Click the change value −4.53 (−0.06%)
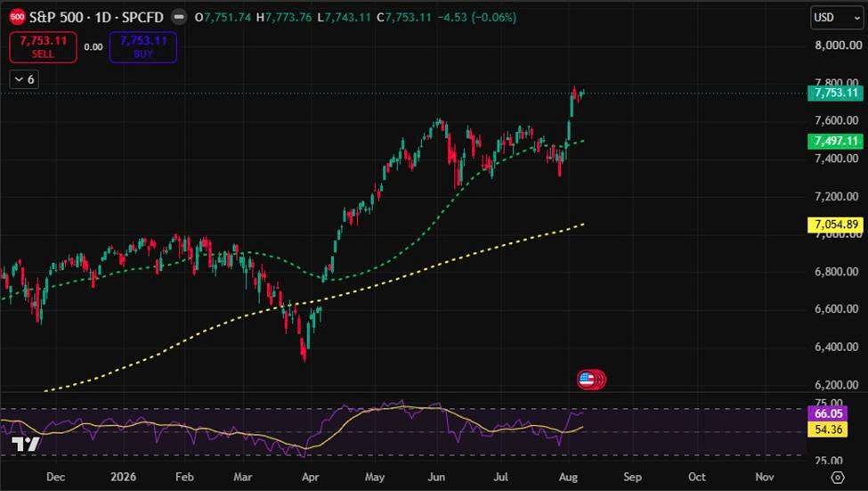 pyautogui.click(x=476, y=17)
